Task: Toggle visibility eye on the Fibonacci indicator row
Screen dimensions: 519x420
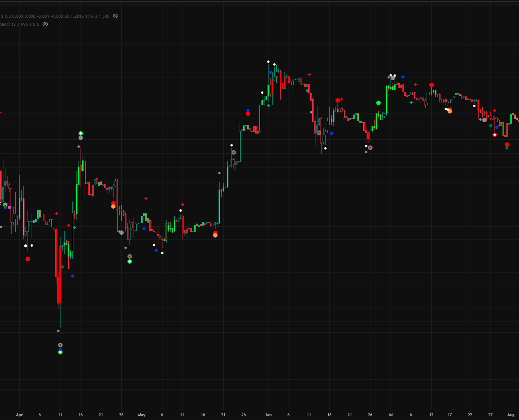Action: [x=45, y=24]
